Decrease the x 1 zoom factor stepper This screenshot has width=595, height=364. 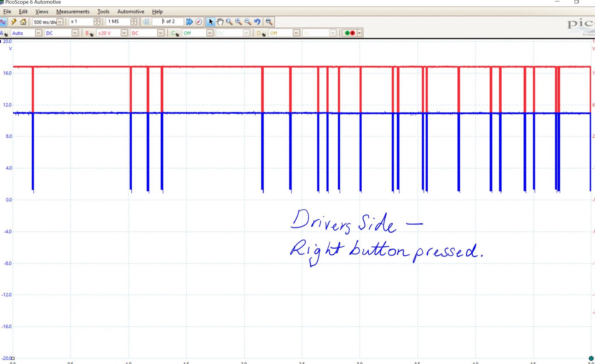coord(97,24)
